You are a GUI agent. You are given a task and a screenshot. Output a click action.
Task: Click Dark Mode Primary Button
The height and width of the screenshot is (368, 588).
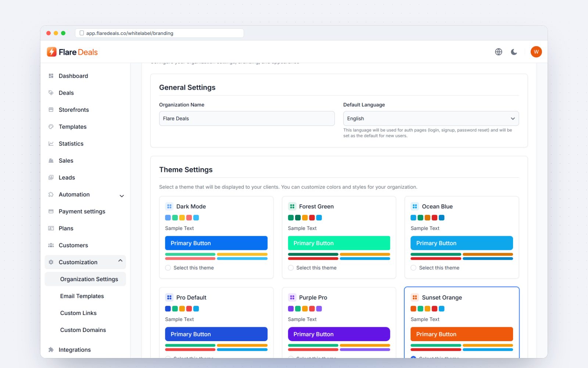tap(216, 243)
